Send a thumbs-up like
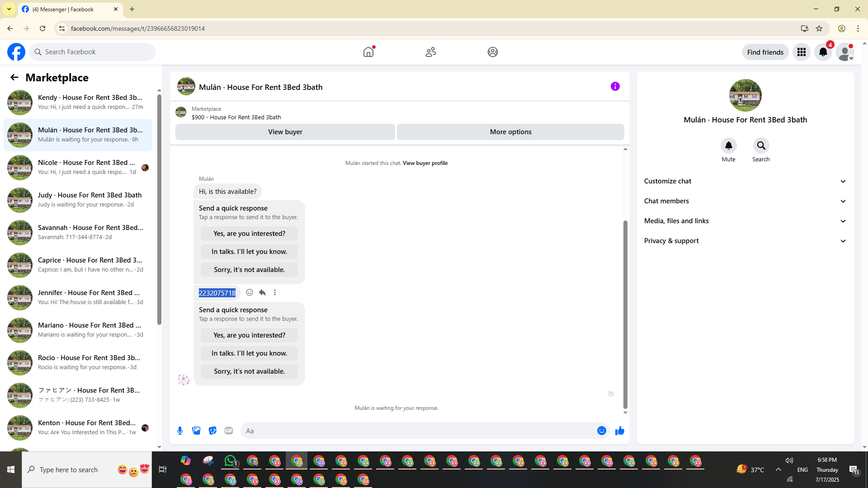 (x=619, y=431)
